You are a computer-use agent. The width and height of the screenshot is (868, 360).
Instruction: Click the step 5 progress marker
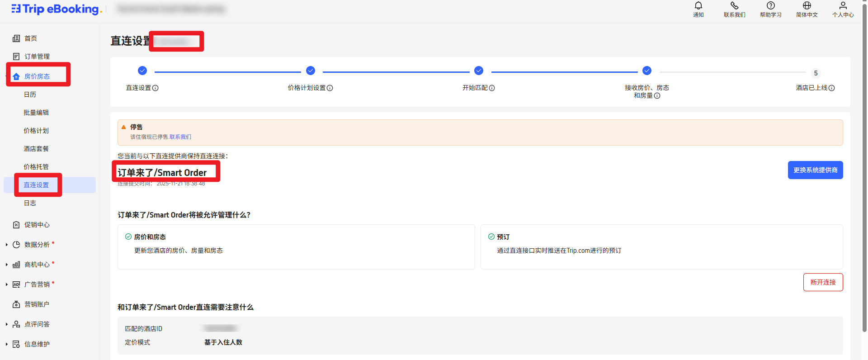(816, 73)
